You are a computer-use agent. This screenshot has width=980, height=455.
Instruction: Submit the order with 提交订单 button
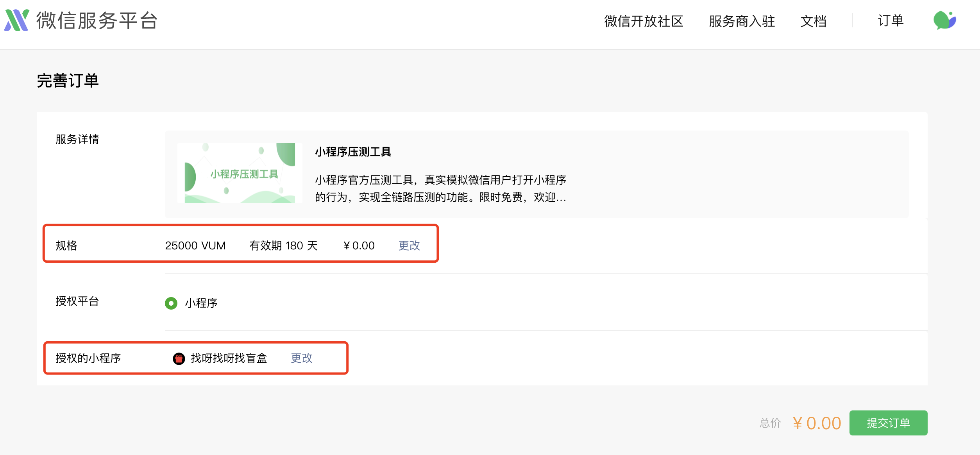coord(888,423)
